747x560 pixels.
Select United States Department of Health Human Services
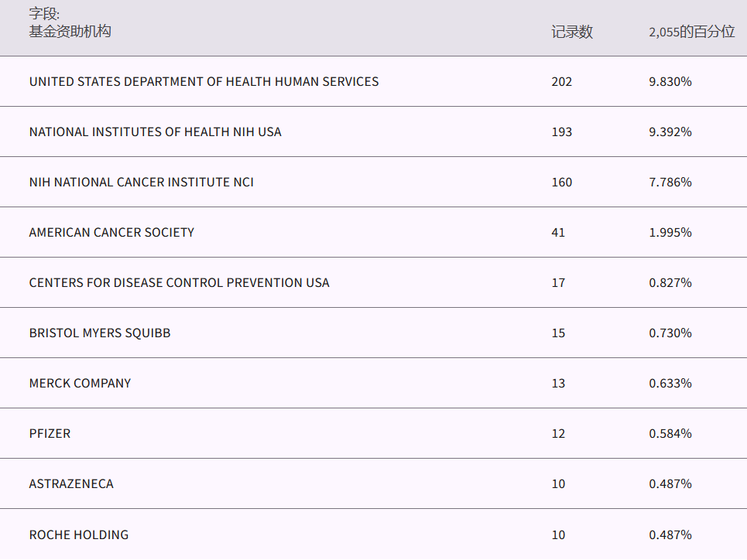tap(204, 81)
